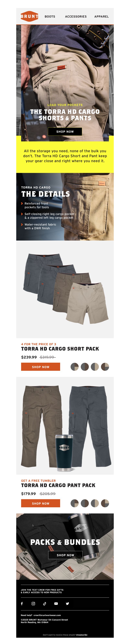Choose second color swatch for Pant Pack
The image size is (130, 644).
85,503
